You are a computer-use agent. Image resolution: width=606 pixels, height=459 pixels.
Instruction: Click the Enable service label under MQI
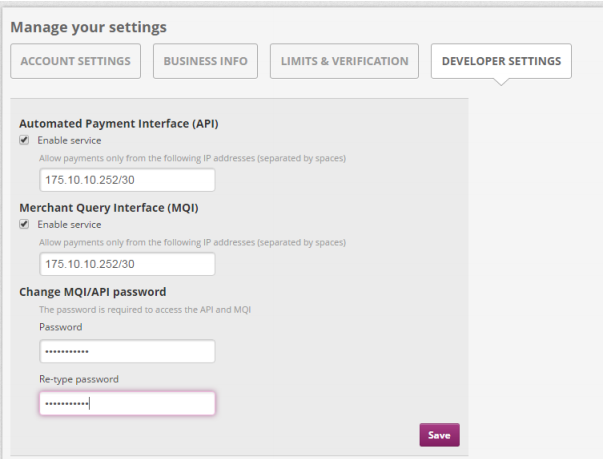(69, 224)
